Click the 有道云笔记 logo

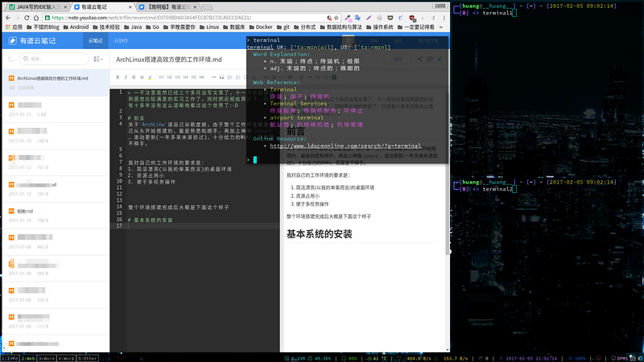click(x=32, y=41)
